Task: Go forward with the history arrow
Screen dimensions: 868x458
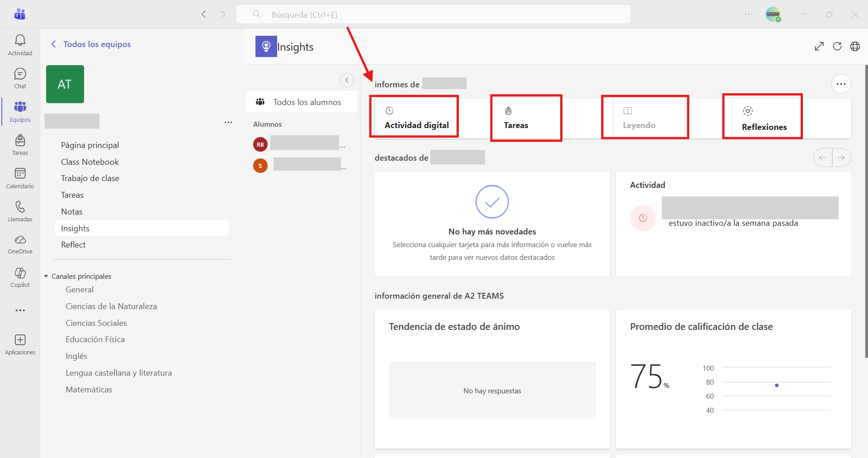Action: (x=223, y=14)
